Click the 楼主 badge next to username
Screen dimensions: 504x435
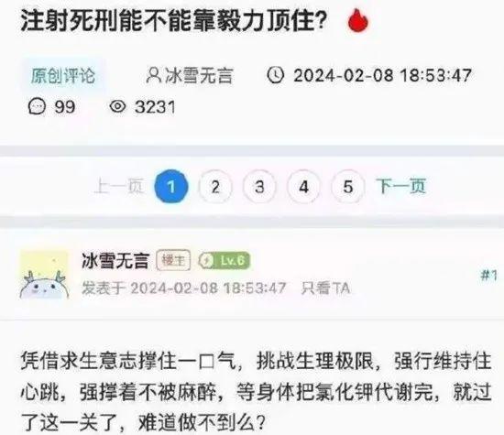pos(173,260)
